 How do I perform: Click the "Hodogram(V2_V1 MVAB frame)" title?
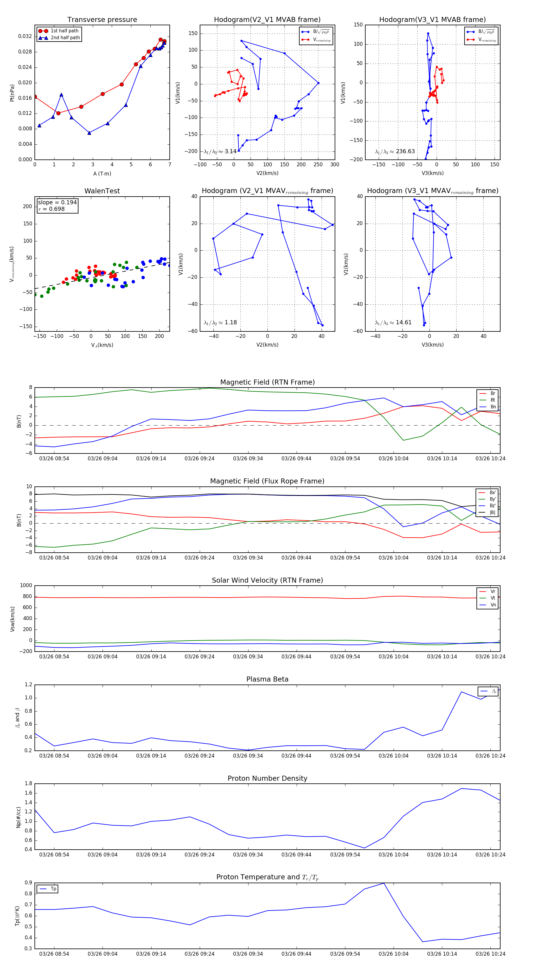(x=267, y=20)
